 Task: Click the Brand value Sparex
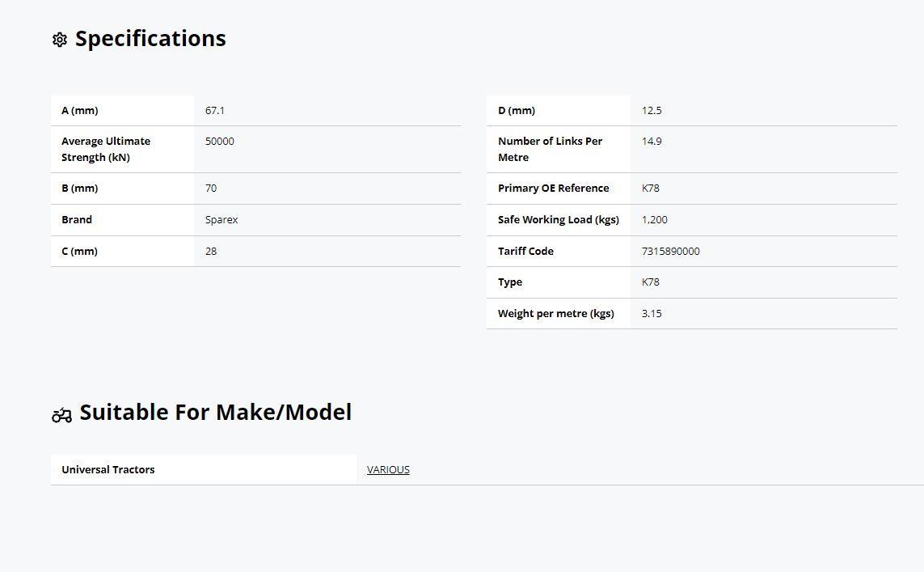(222, 219)
